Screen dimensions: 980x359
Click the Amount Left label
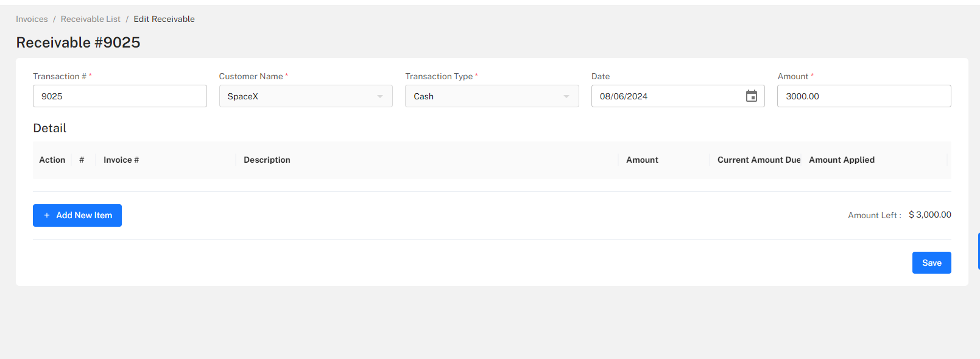click(x=875, y=215)
